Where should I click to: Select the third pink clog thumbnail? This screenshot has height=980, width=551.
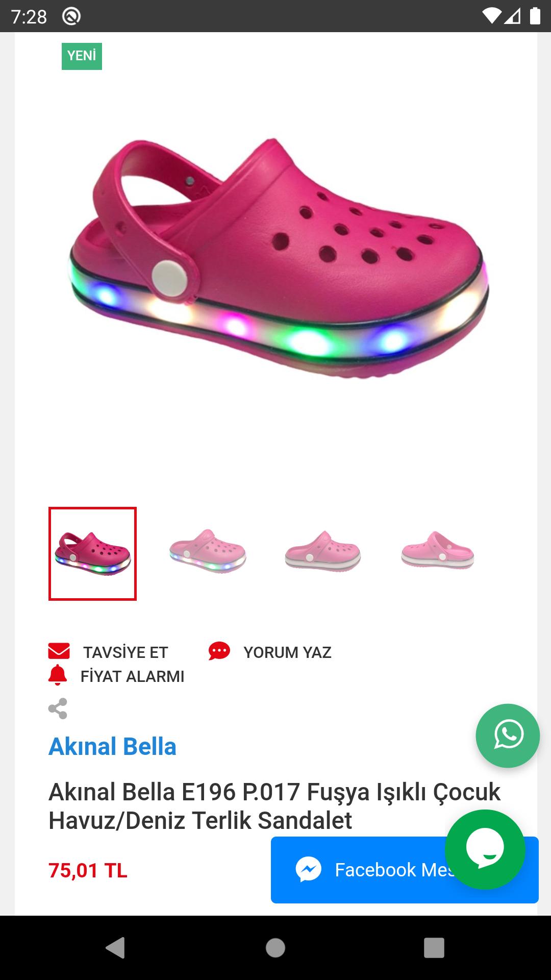[322, 552]
